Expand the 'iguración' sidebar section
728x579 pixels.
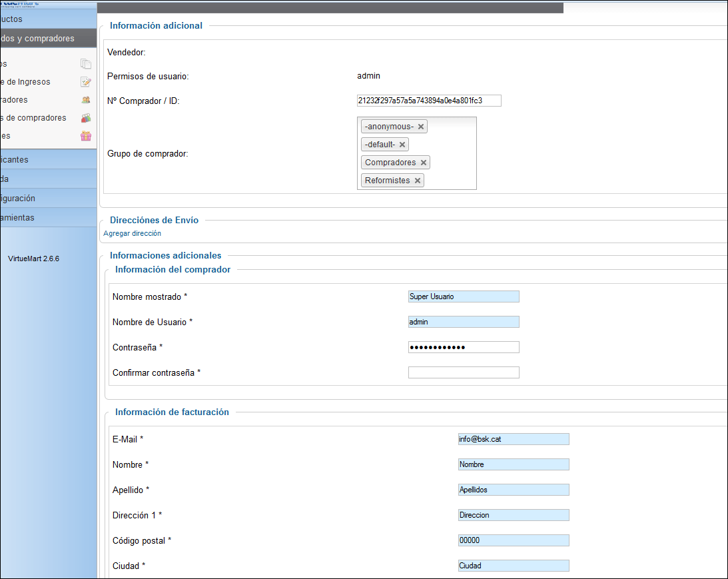[48, 199]
